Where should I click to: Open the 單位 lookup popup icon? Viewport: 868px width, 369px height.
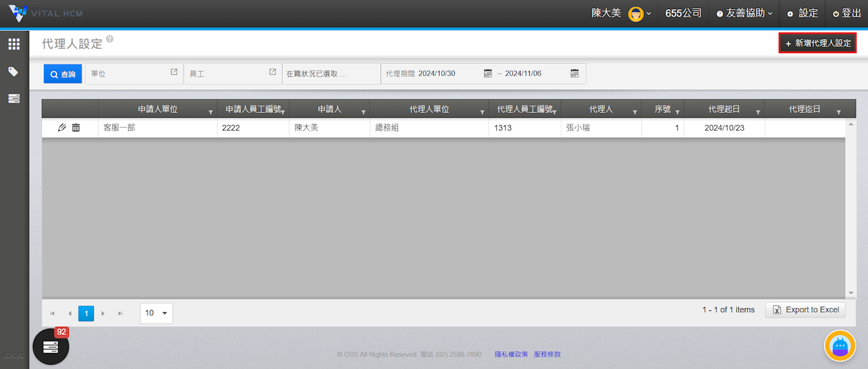pyautogui.click(x=174, y=72)
